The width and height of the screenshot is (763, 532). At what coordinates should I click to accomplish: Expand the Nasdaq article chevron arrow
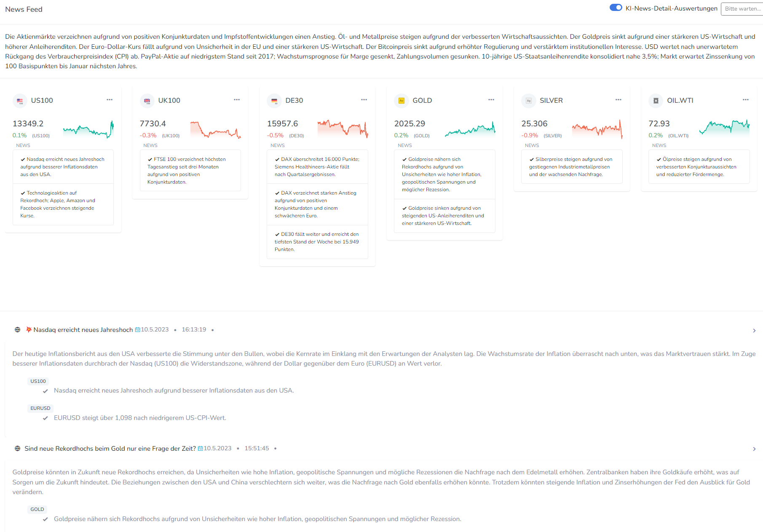pyautogui.click(x=754, y=331)
